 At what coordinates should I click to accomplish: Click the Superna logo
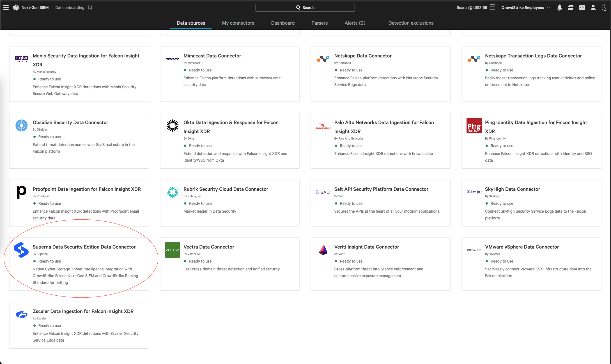coord(21,250)
